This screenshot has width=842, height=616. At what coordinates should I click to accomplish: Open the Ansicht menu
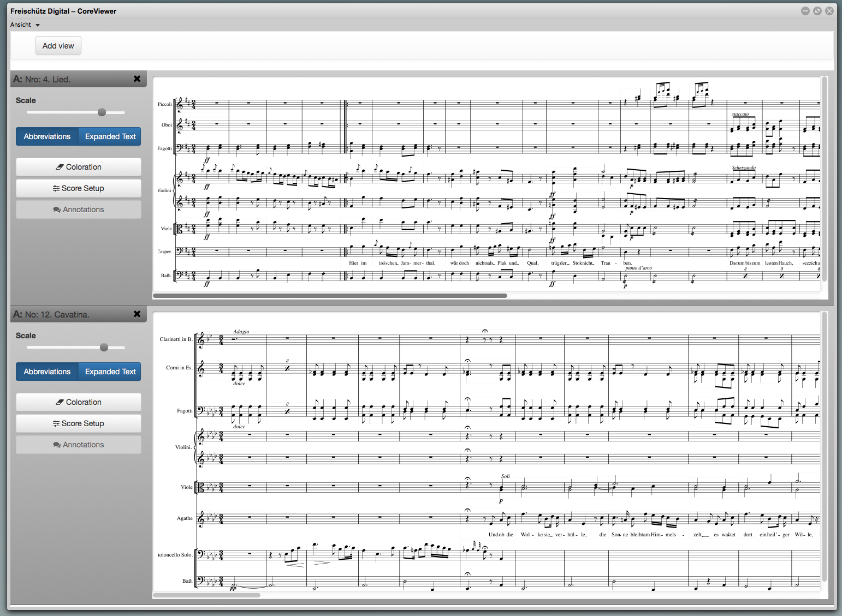tap(25, 25)
